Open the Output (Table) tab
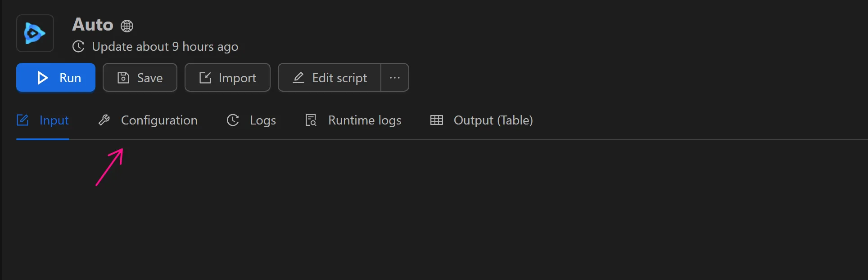 493,120
